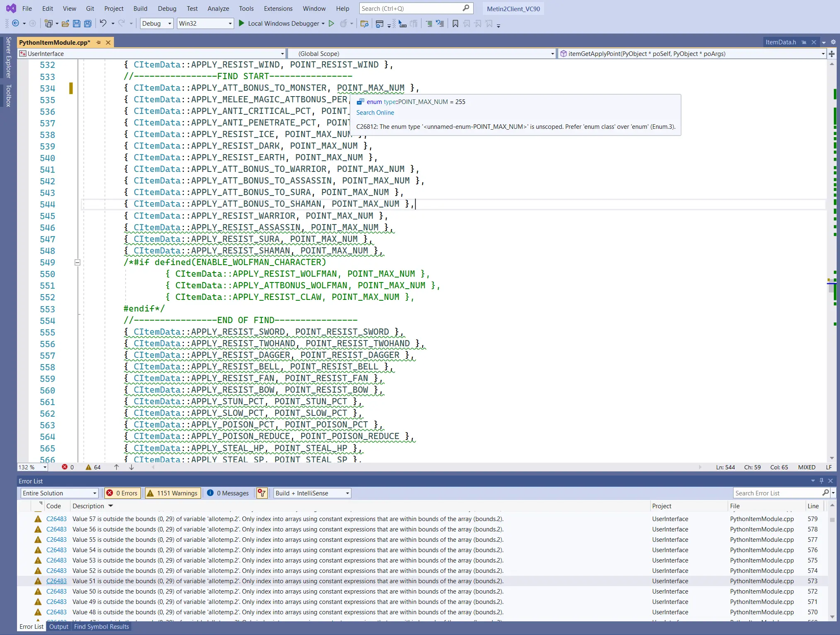The image size is (840, 635).
Task: Collapse the code block at line 549
Action: tap(77, 262)
